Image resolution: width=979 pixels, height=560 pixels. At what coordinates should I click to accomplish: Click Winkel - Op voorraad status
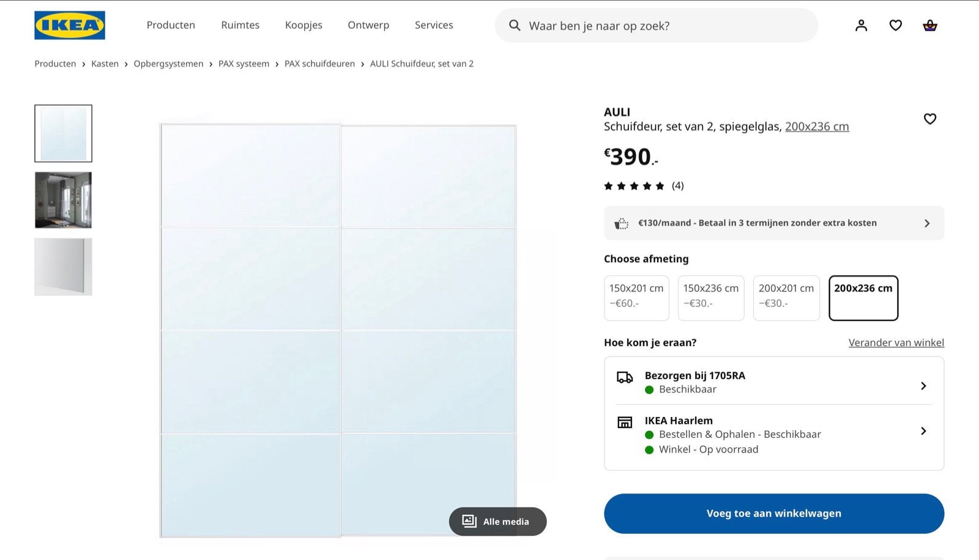click(x=709, y=449)
